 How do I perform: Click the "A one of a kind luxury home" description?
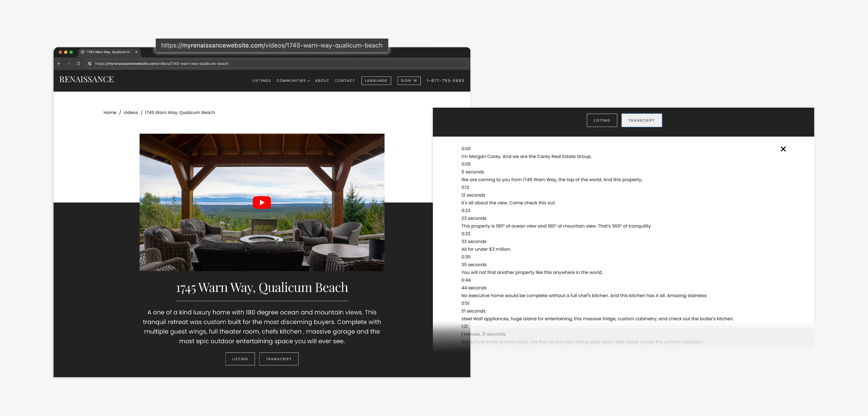(262, 326)
